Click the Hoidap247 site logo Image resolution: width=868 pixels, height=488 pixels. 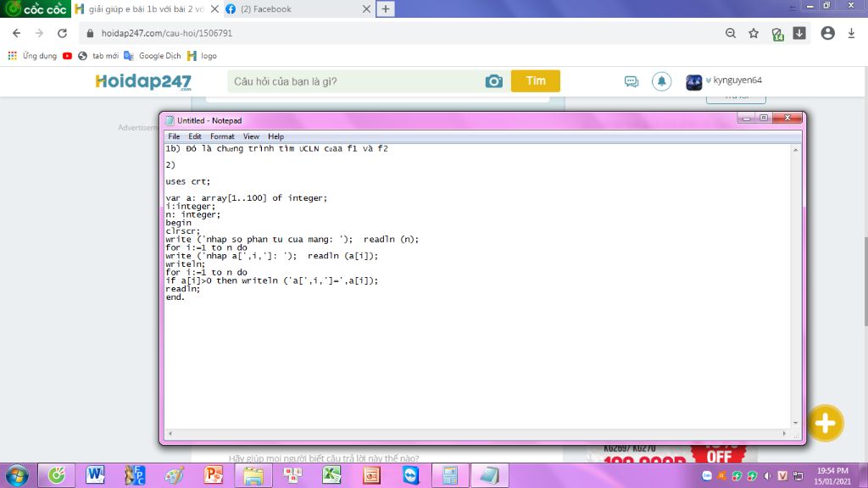(143, 81)
